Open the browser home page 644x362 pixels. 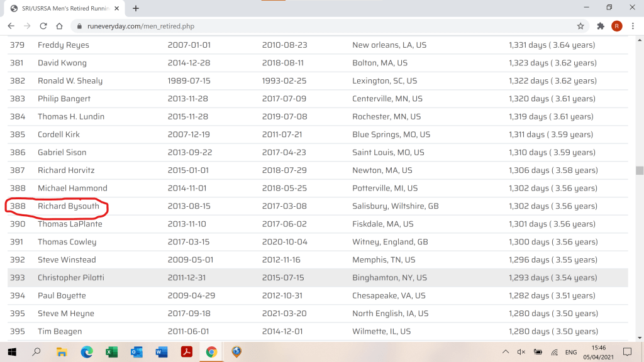59,26
